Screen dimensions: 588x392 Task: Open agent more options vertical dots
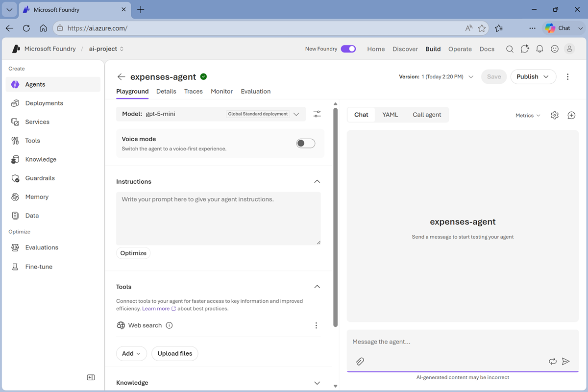568,77
